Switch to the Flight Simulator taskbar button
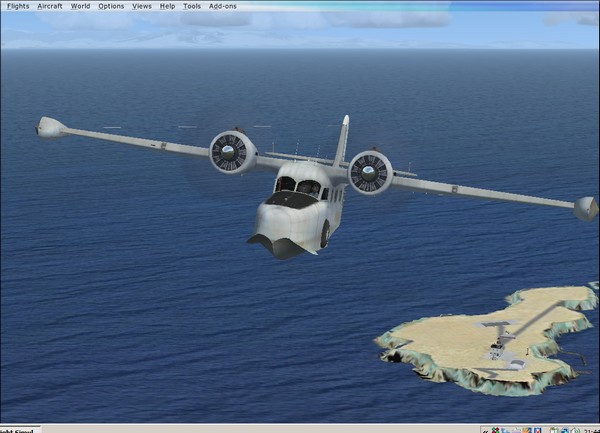This screenshot has width=600, height=433. [19, 430]
